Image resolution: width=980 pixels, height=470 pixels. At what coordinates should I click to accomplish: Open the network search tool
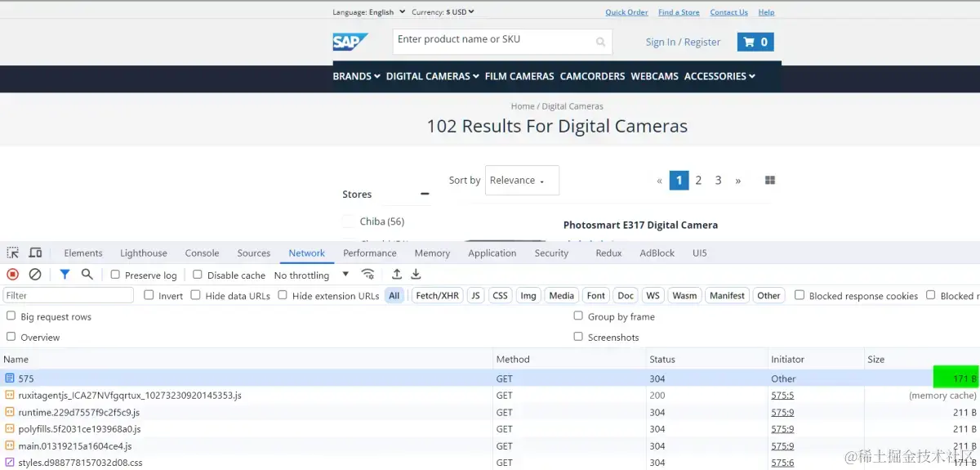[x=87, y=275]
